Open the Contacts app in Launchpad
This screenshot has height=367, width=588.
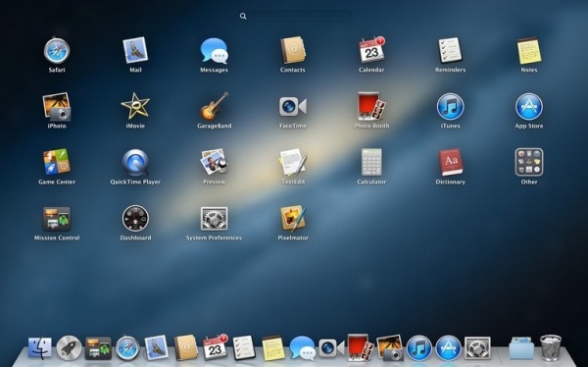(x=293, y=50)
